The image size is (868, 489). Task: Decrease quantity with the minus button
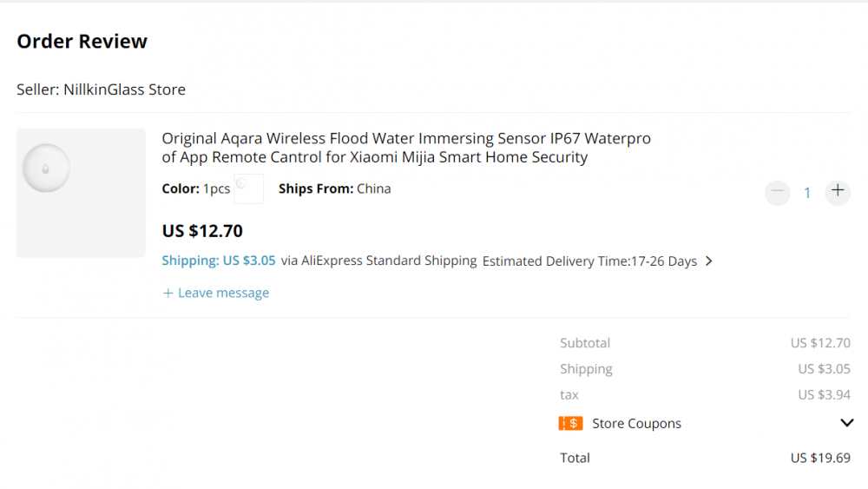(777, 192)
